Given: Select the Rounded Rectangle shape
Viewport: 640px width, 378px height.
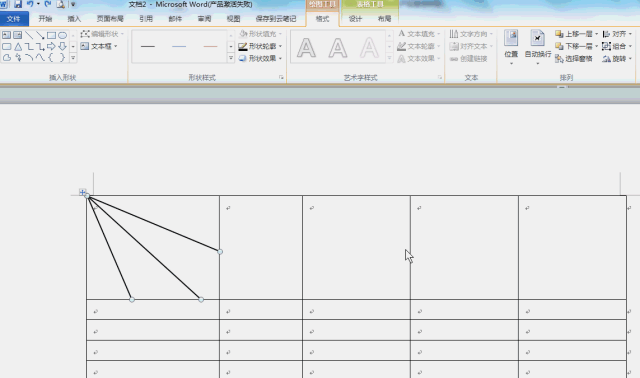Looking at the screenshot, I should click(x=7, y=47).
